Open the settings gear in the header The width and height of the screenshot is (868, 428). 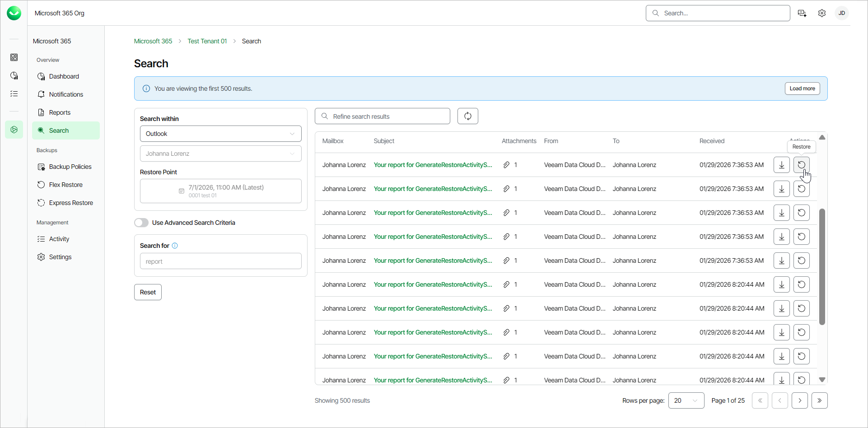click(x=822, y=13)
